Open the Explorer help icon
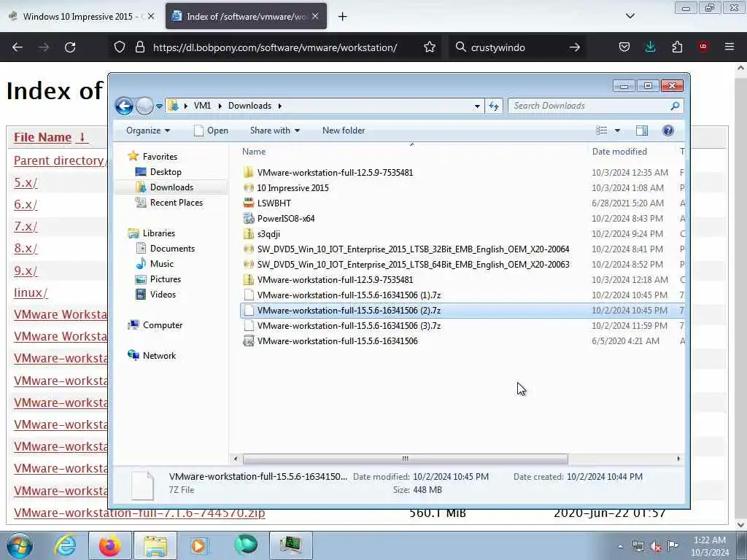The image size is (747, 560). coord(668,131)
